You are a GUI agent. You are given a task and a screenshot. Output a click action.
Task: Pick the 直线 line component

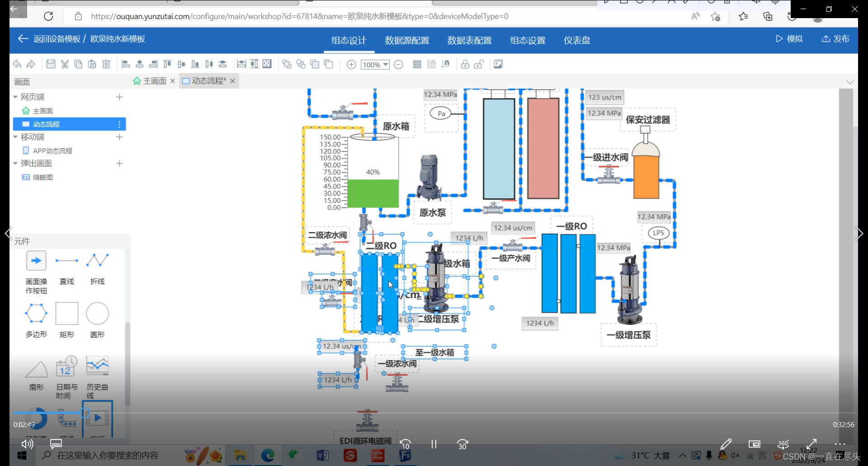pyautogui.click(x=67, y=268)
